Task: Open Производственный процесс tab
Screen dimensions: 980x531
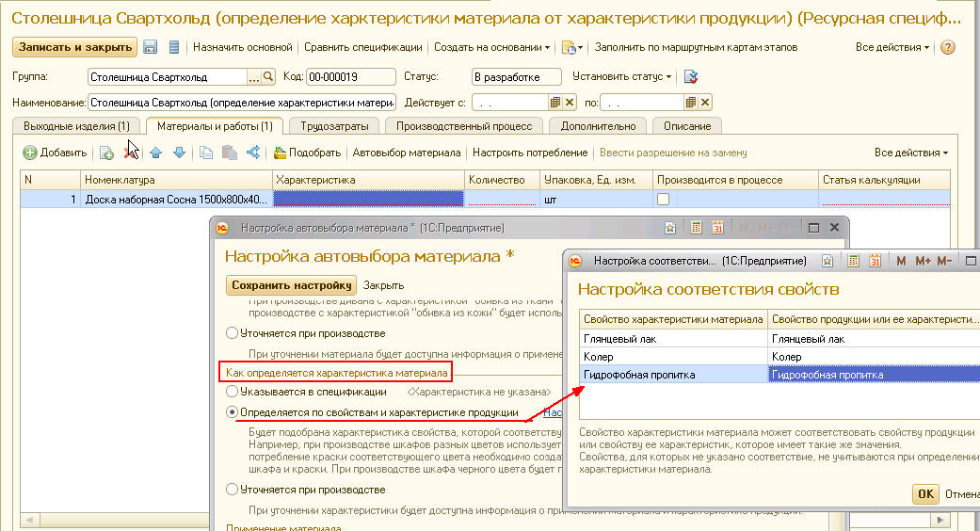Action: tap(464, 126)
